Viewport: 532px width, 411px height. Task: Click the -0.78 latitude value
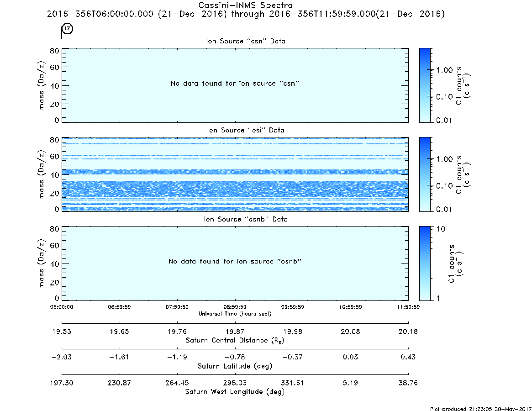[235, 357]
